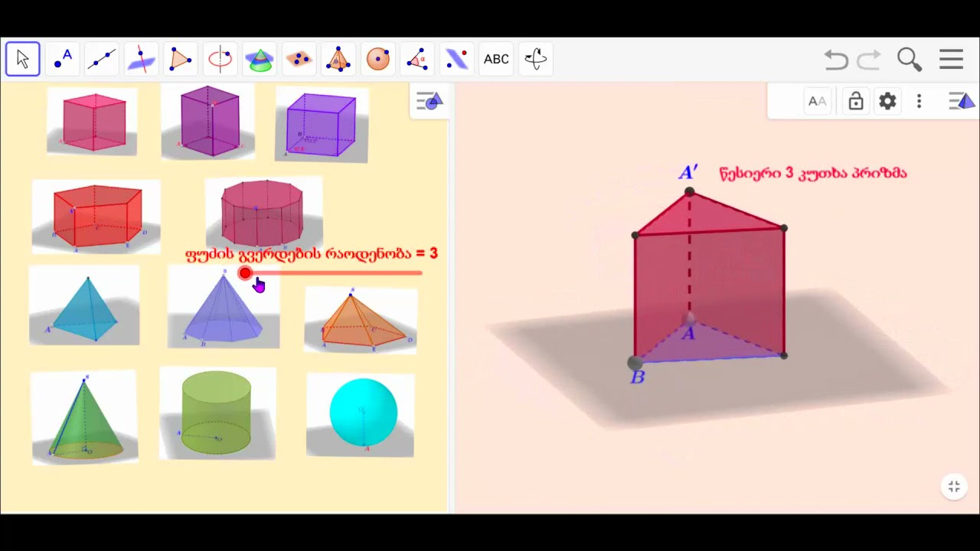This screenshot has height=551, width=980.
Task: Click the many-sided red prism thumbnail
Action: [x=263, y=213]
